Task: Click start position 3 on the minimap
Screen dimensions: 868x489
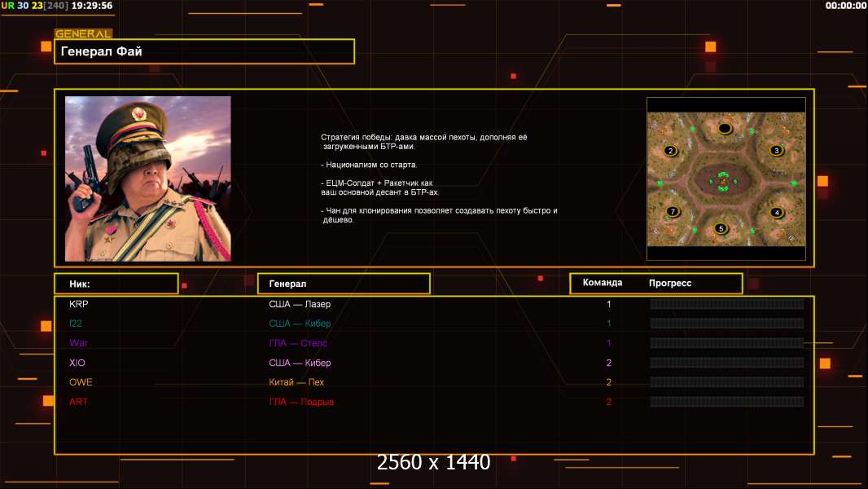Action: coord(777,151)
